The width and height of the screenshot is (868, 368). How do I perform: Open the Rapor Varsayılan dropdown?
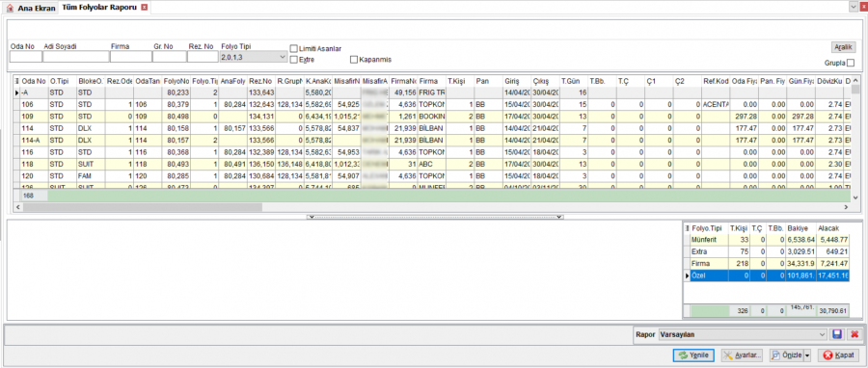pos(822,334)
